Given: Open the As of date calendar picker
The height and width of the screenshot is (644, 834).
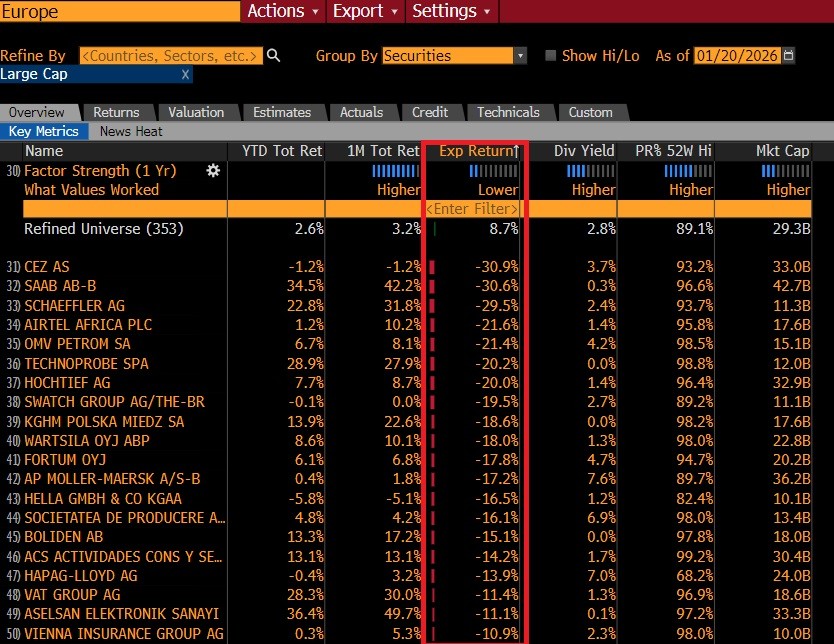Looking at the screenshot, I should click(789, 56).
